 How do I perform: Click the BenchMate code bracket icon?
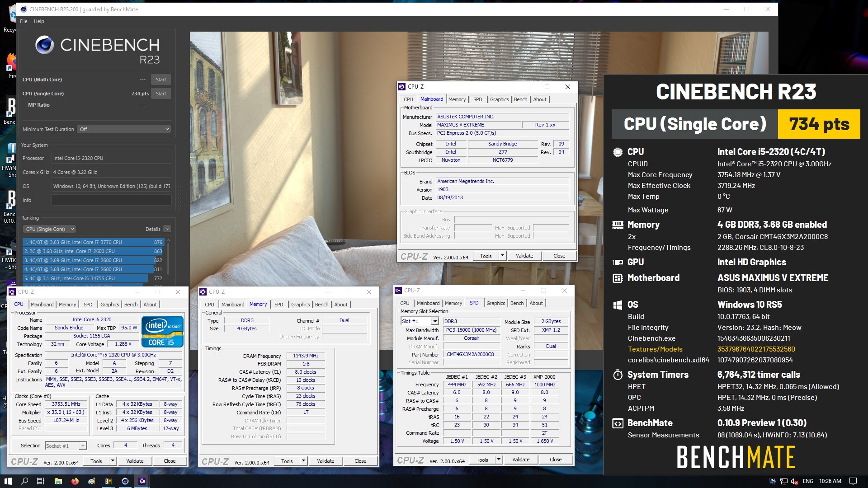point(618,423)
